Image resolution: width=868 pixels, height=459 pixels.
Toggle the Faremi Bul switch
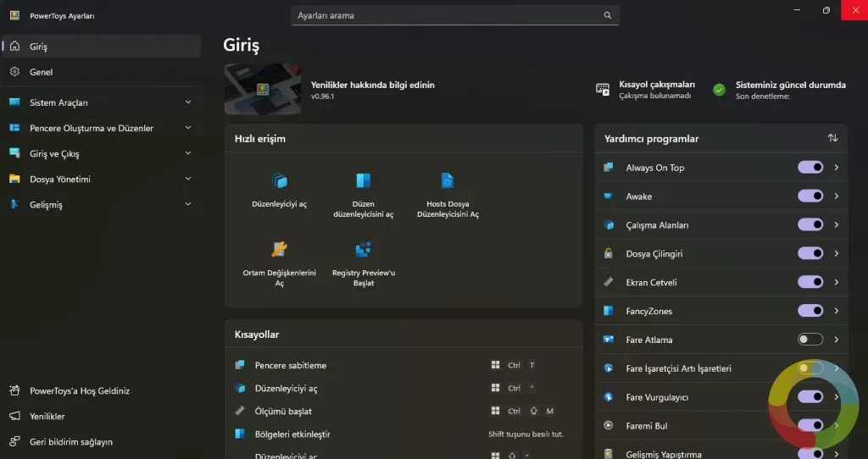click(810, 425)
